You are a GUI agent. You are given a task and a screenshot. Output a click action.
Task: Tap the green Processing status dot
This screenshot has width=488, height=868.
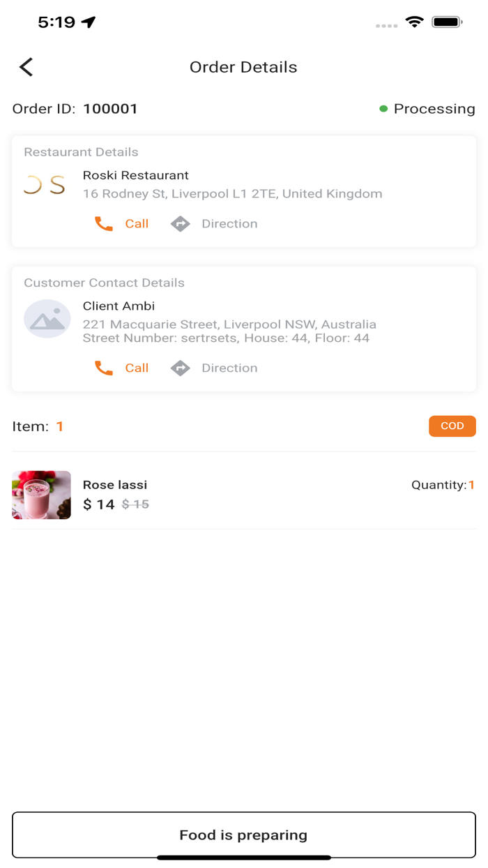383,109
